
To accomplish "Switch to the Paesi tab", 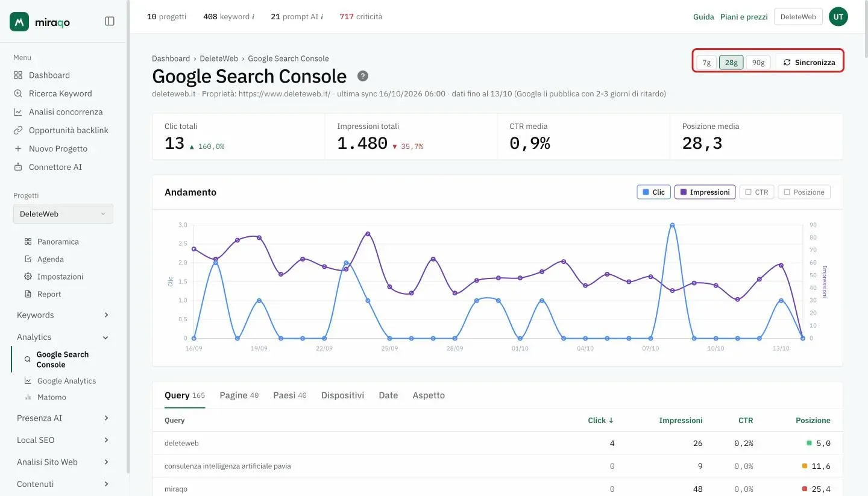I will [290, 395].
